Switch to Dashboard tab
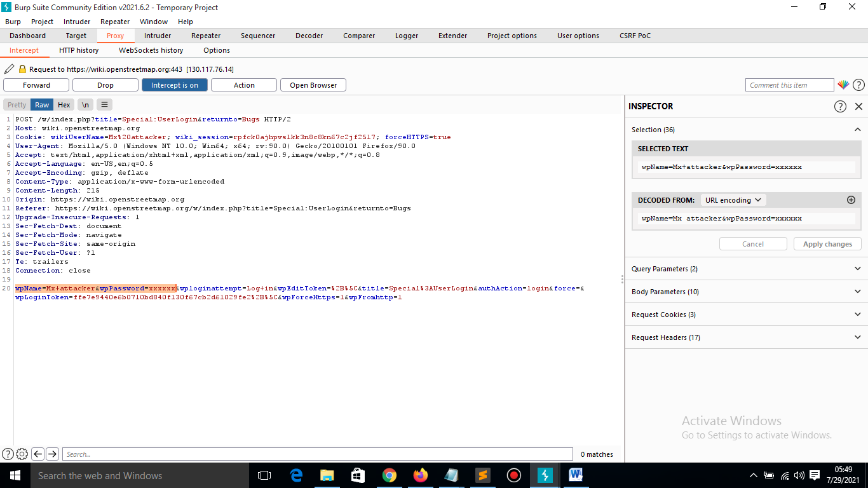Image resolution: width=868 pixels, height=488 pixels. pos(27,36)
